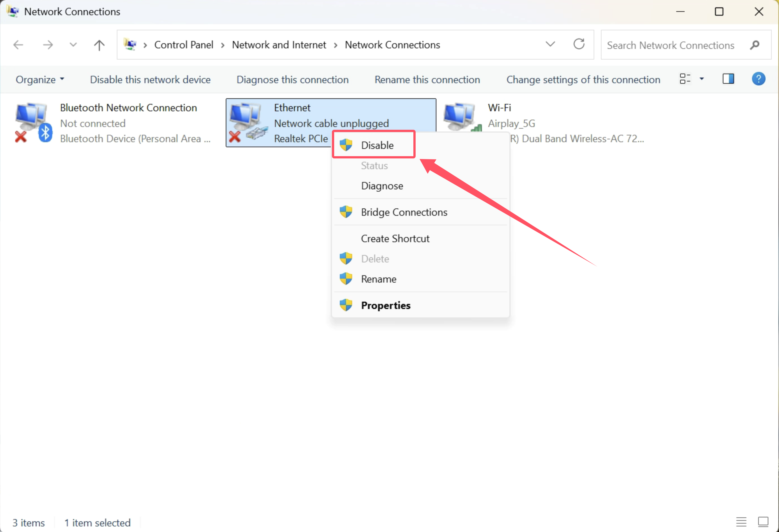Click shield icon beside Disable
Screen dimensions: 779x532
click(x=346, y=145)
